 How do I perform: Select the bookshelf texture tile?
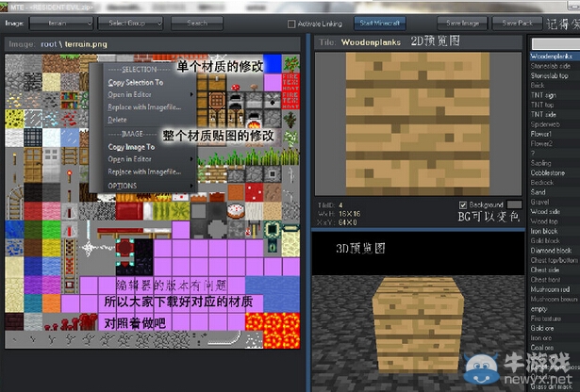pos(70,100)
